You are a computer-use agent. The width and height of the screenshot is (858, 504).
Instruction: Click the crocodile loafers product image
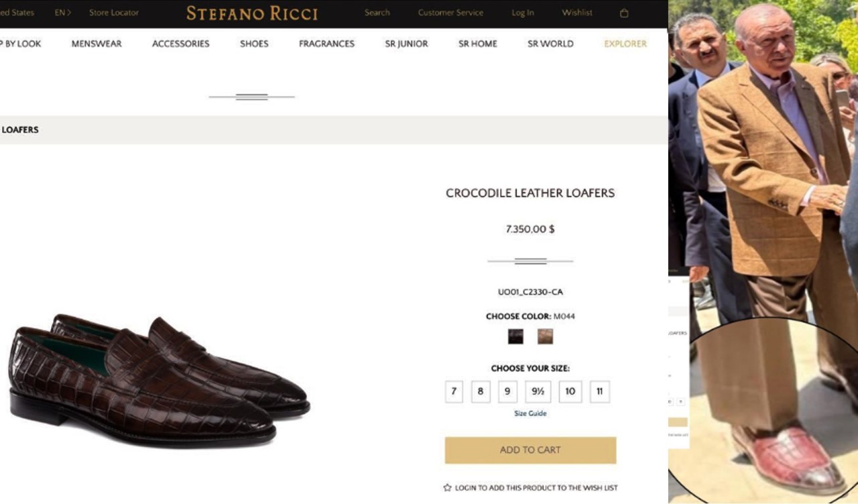(159, 379)
